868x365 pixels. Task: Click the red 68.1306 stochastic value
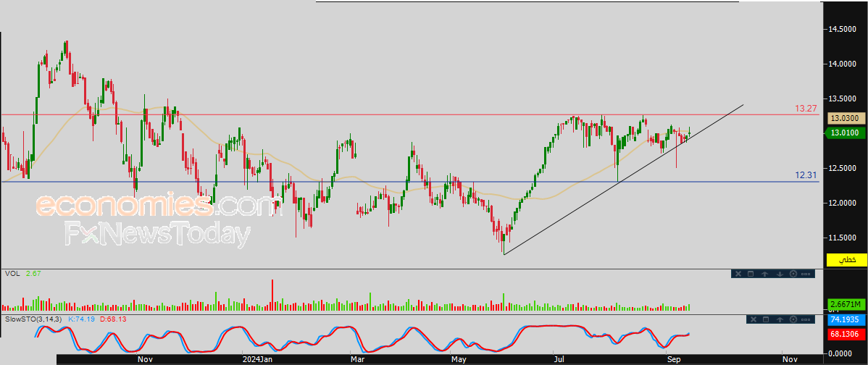[x=846, y=334]
